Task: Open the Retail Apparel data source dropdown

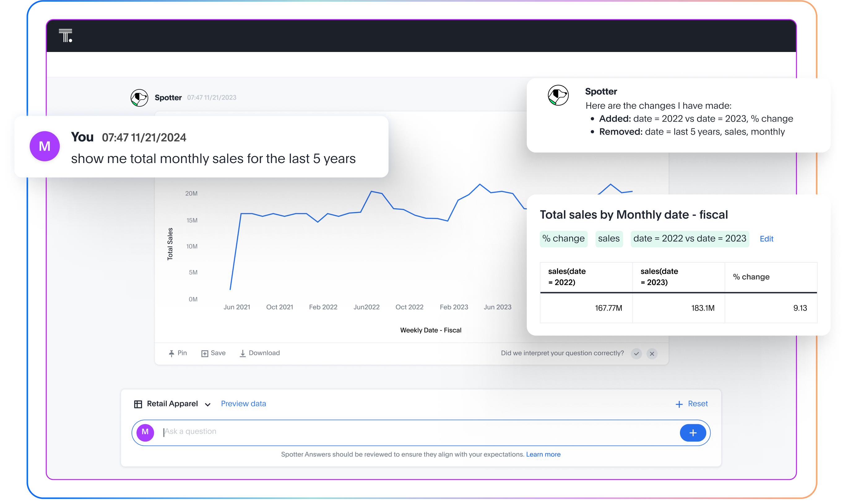Action: (x=208, y=405)
